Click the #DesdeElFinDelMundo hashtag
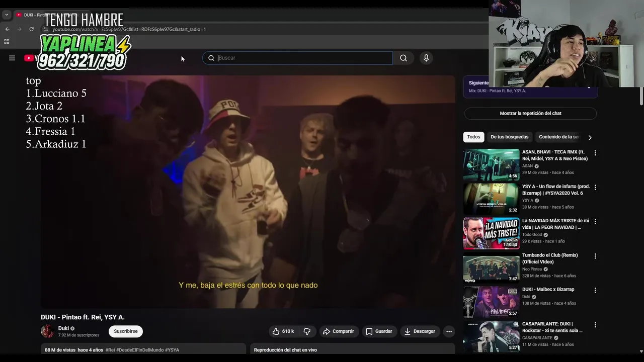 (140, 350)
